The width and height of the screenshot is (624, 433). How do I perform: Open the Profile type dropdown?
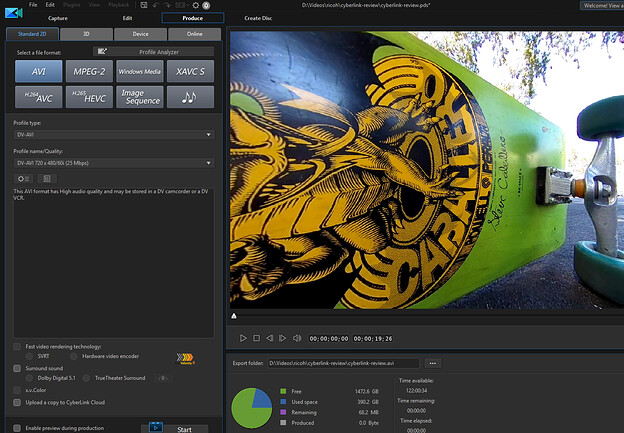tap(114, 135)
